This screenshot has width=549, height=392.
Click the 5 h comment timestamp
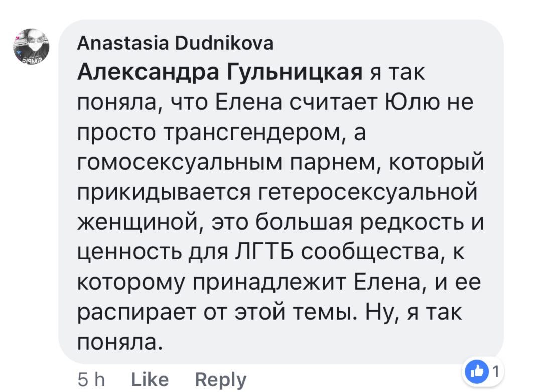point(92,379)
